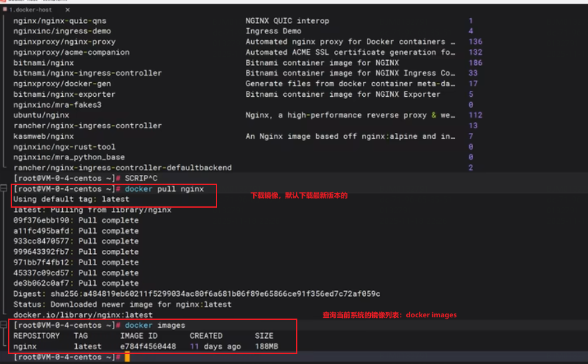The image size is (588, 364).
Task: Collapse the docker images command block
Action: (4, 325)
